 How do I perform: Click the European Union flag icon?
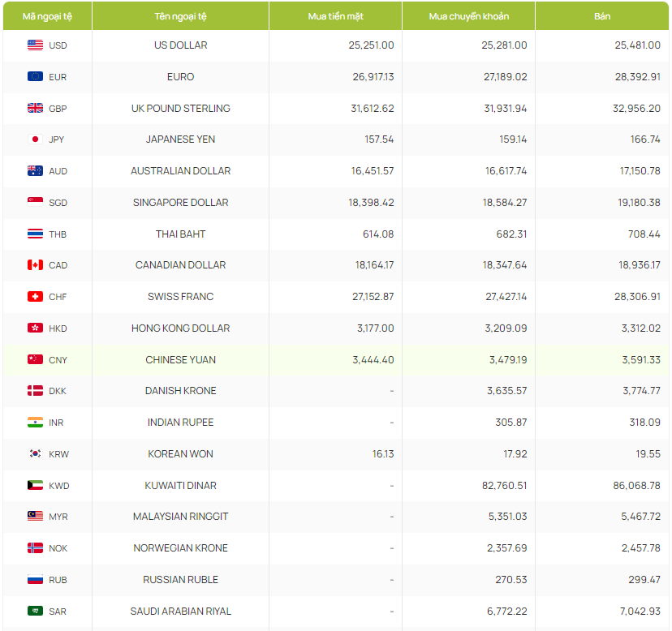(35, 77)
